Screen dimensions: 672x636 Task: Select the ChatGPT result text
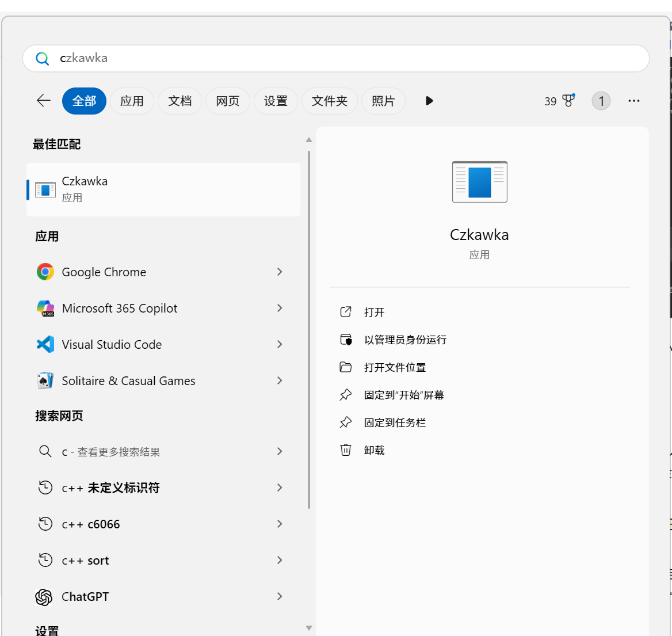point(85,597)
